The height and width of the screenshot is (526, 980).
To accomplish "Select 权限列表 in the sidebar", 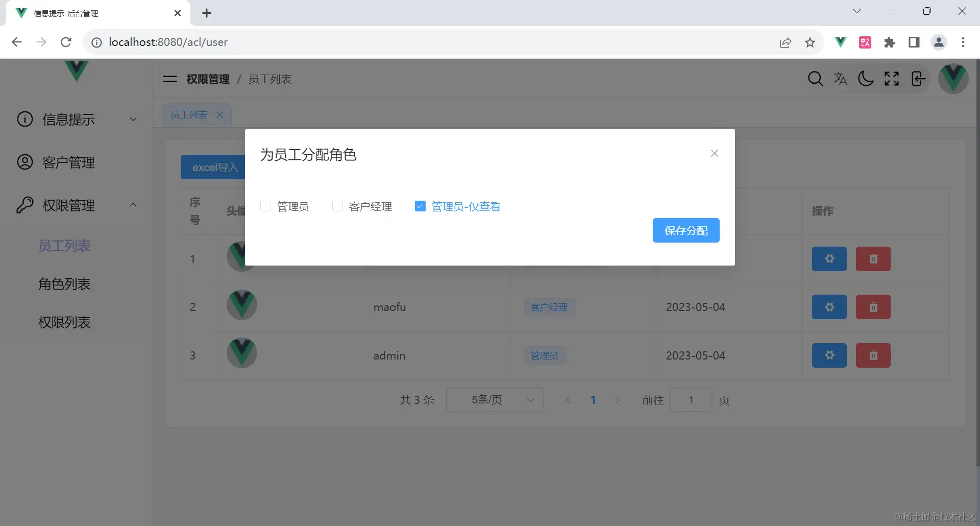I will [64, 322].
